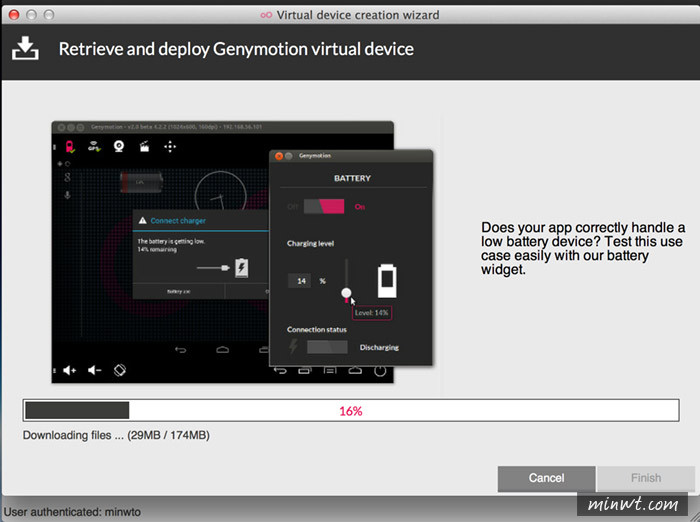Click the Genymotion logo in the title bar

click(266, 15)
